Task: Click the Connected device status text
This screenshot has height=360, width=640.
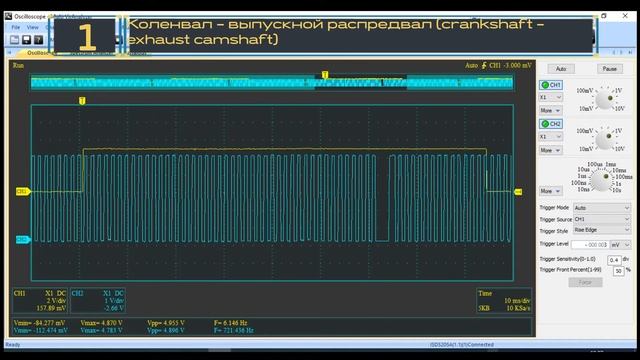Action: pyautogui.click(x=462, y=345)
